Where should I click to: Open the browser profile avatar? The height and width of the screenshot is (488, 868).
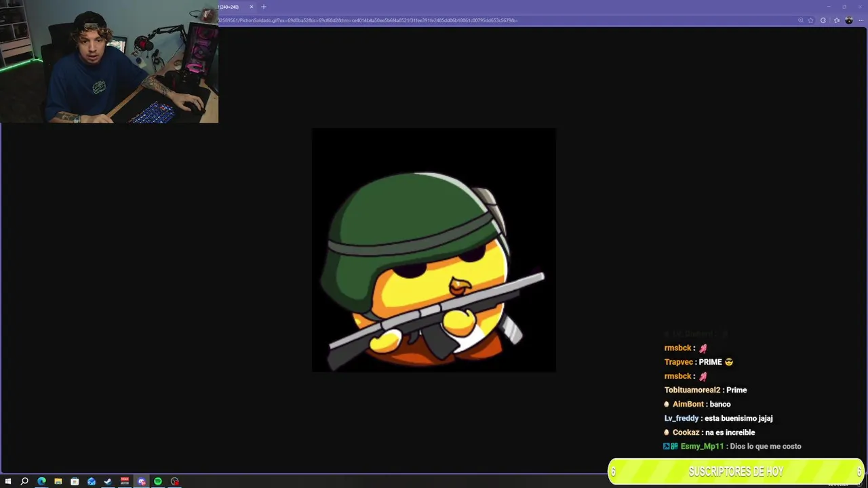coord(849,20)
